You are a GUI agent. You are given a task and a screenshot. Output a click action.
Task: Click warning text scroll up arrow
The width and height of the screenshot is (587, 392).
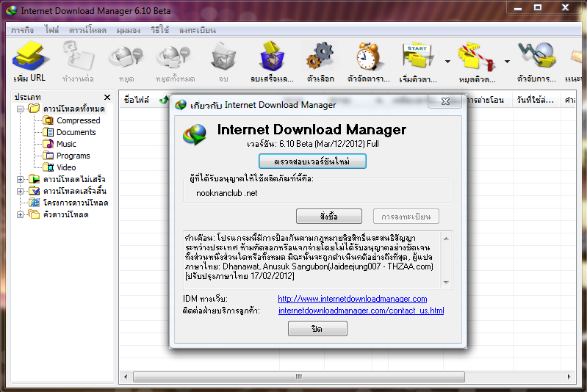coord(446,239)
